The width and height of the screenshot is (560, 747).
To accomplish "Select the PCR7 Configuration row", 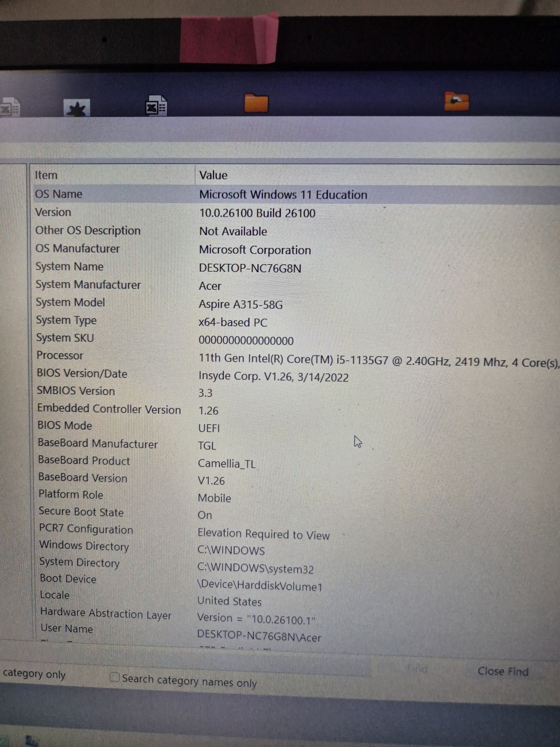I will (x=86, y=529).
